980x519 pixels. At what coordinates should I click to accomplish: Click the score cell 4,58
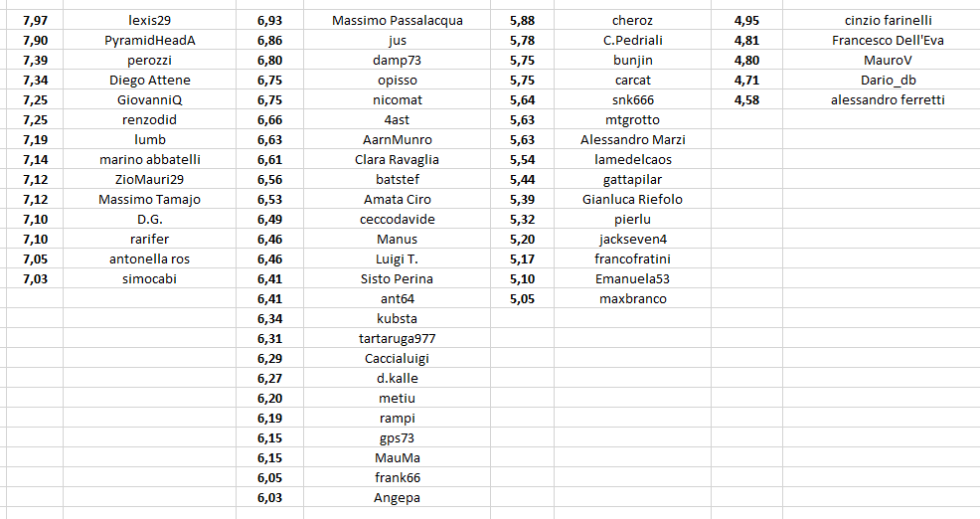tap(746, 99)
